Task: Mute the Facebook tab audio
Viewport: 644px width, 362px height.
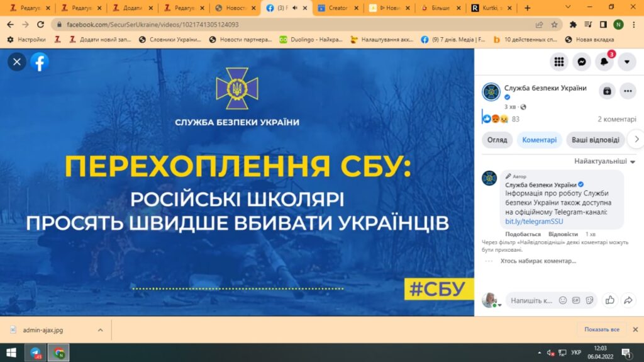Action: (295, 8)
